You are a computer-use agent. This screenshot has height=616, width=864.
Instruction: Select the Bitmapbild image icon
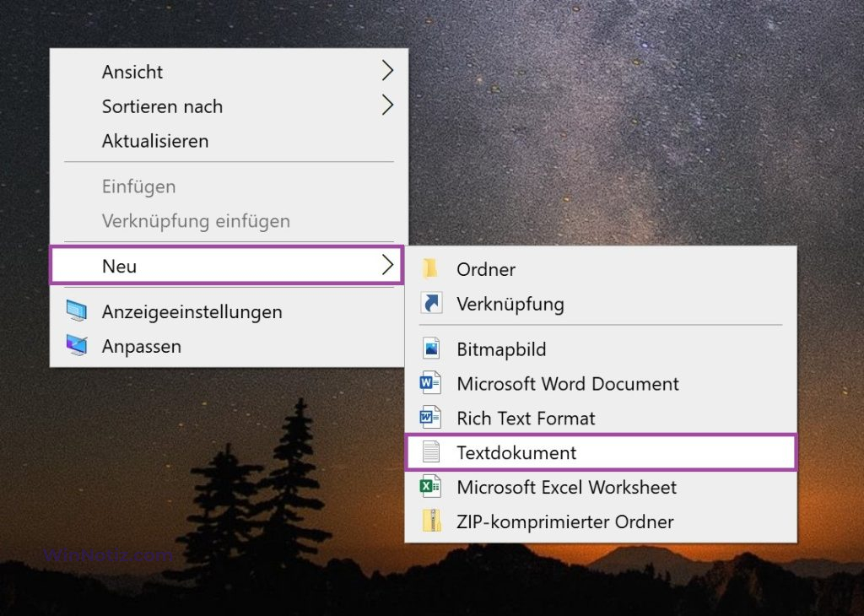point(431,349)
